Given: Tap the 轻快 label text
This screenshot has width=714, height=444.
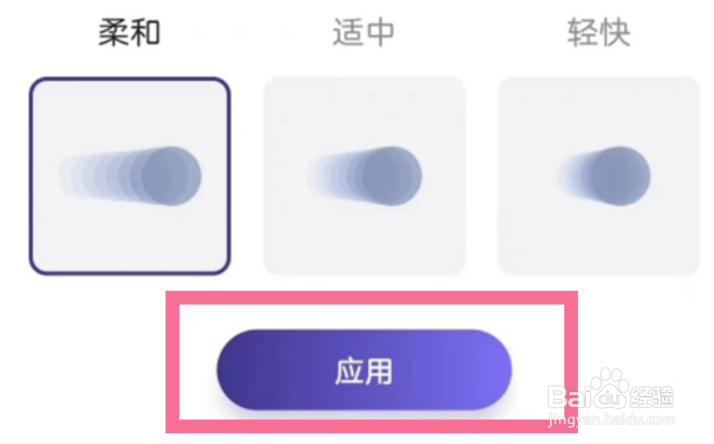Looking at the screenshot, I should (599, 32).
